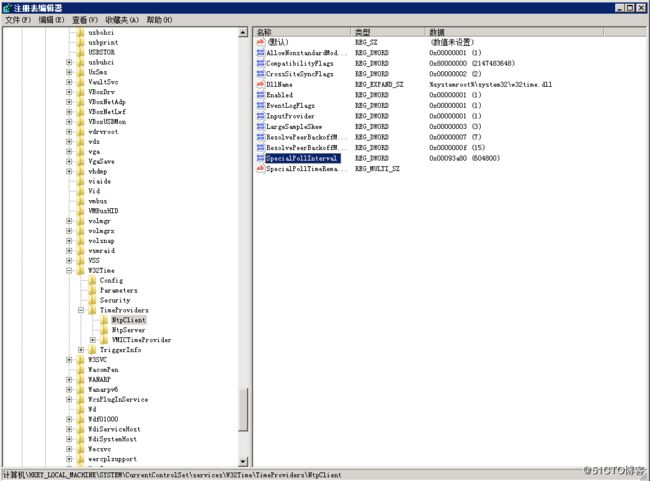Click the TimeProviders folder icon
The width and height of the screenshot is (650, 481).
(92, 310)
